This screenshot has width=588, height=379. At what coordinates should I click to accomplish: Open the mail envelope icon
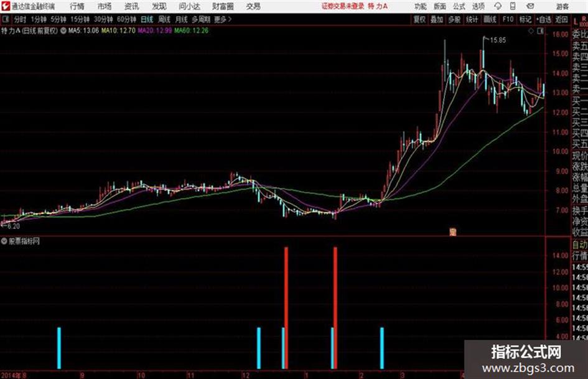pyautogui.click(x=530, y=6)
